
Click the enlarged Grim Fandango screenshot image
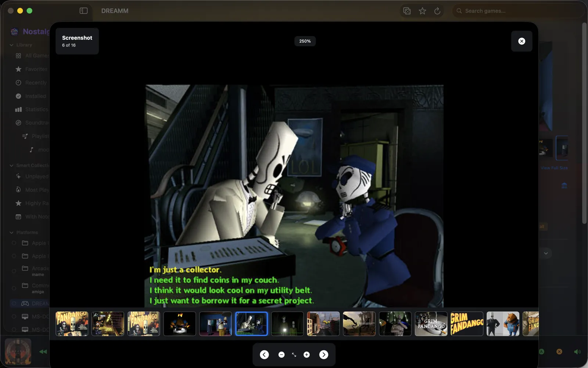click(x=294, y=196)
